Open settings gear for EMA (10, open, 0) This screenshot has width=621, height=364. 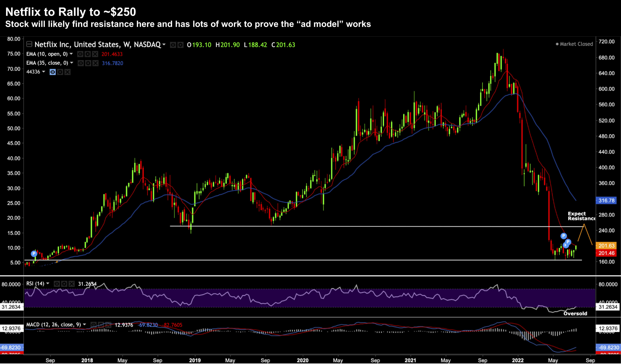point(87,54)
